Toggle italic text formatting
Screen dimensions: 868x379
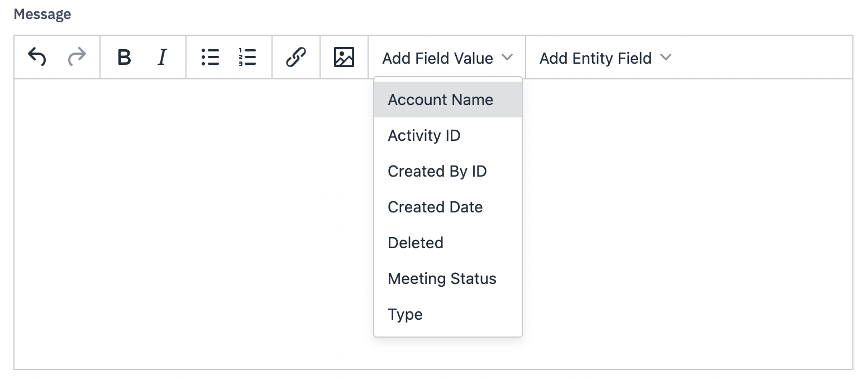click(162, 57)
